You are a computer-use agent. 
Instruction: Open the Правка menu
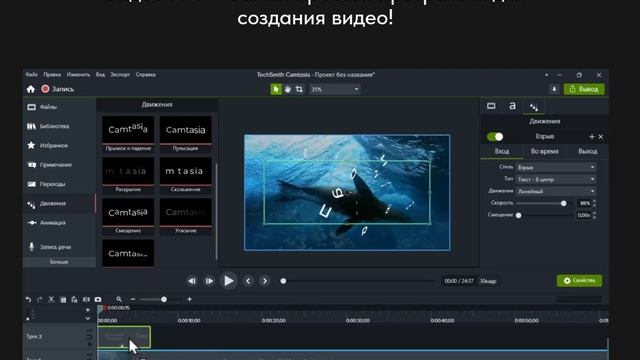point(52,75)
